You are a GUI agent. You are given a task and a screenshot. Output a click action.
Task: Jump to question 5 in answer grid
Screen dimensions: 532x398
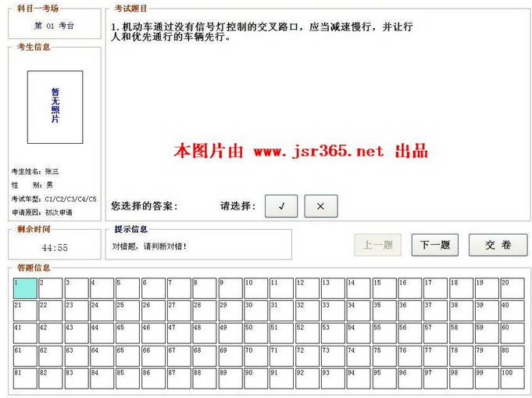[127, 289]
